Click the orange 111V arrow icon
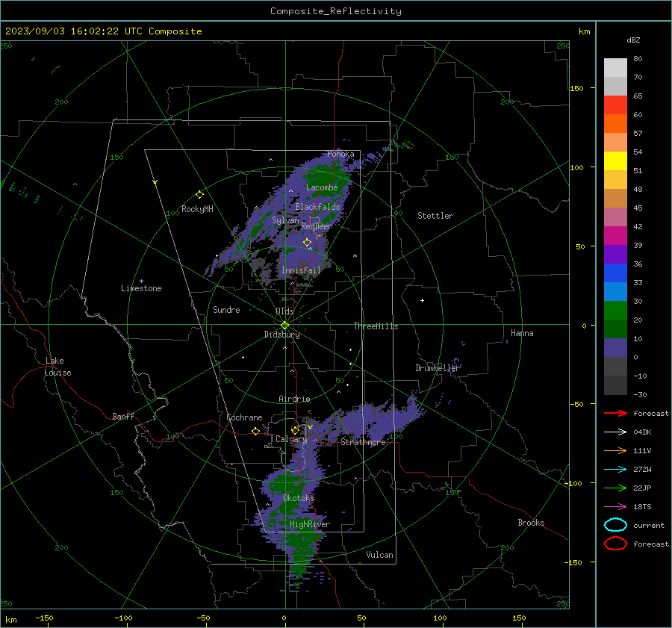 pyautogui.click(x=615, y=450)
